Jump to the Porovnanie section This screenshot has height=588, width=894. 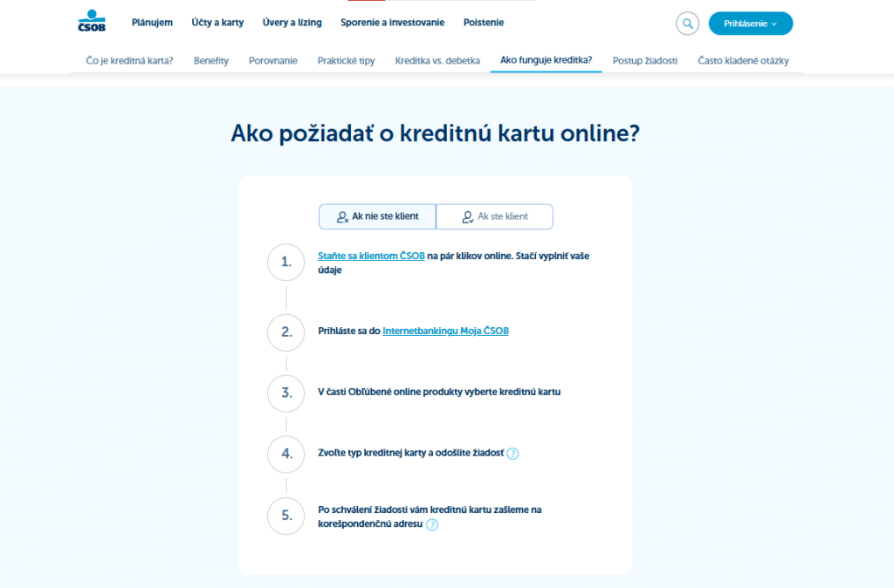272,61
